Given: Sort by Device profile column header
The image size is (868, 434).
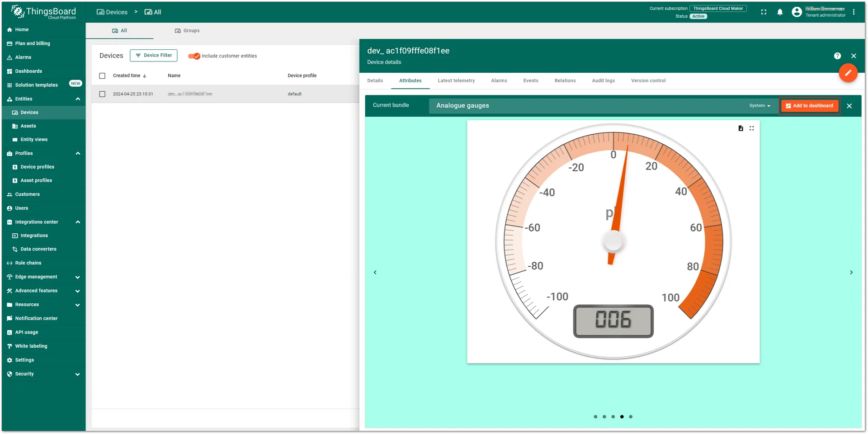Looking at the screenshot, I should (302, 76).
